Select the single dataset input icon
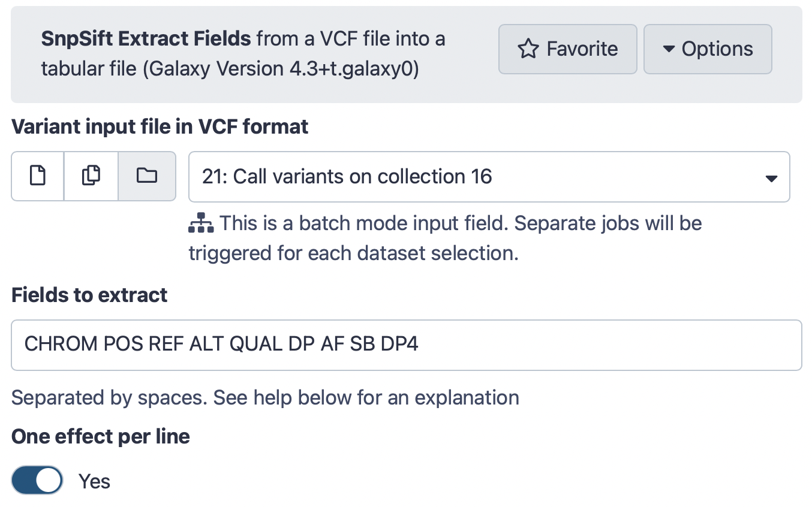 click(38, 176)
